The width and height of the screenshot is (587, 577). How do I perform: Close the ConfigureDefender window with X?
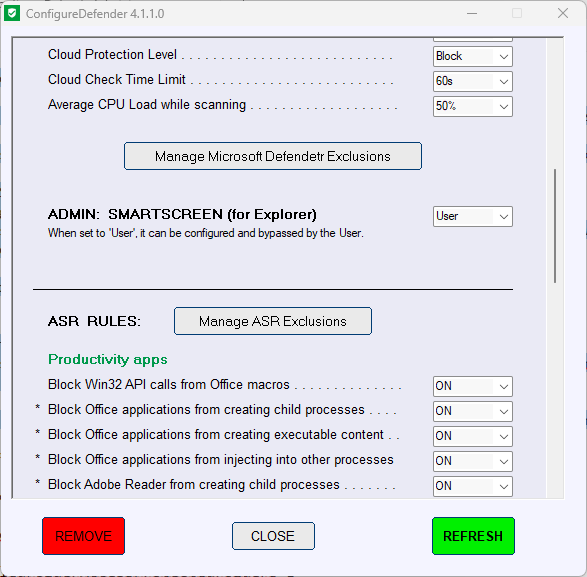pos(563,13)
